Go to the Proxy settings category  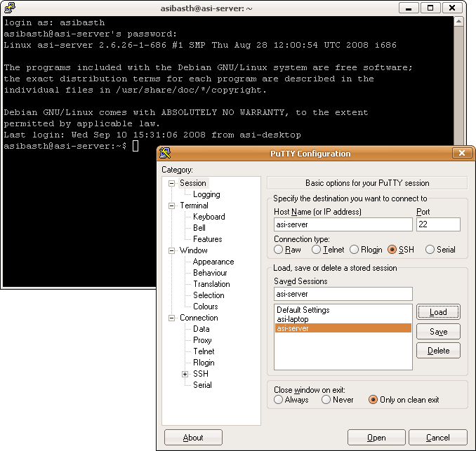pyautogui.click(x=202, y=340)
